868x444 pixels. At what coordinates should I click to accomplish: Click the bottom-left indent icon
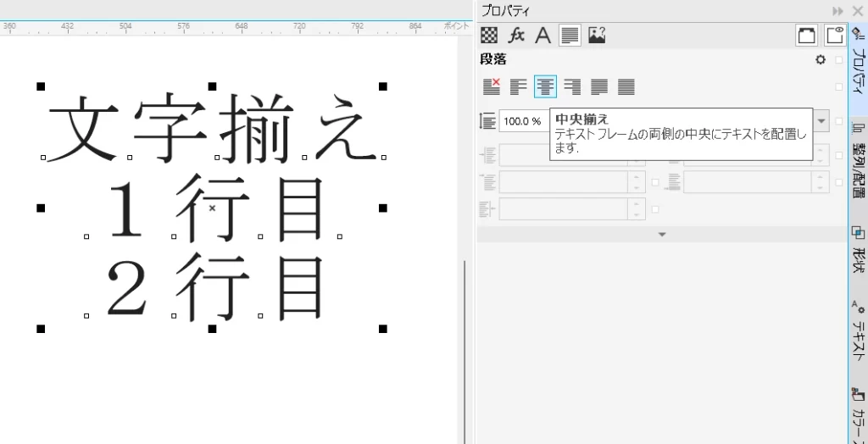click(487, 208)
